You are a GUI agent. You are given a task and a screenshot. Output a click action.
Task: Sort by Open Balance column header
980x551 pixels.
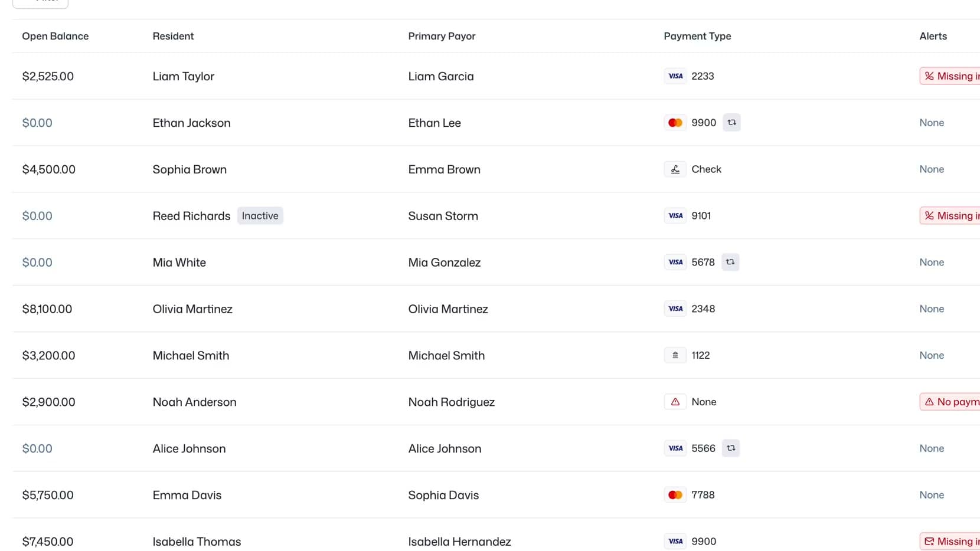tap(55, 36)
